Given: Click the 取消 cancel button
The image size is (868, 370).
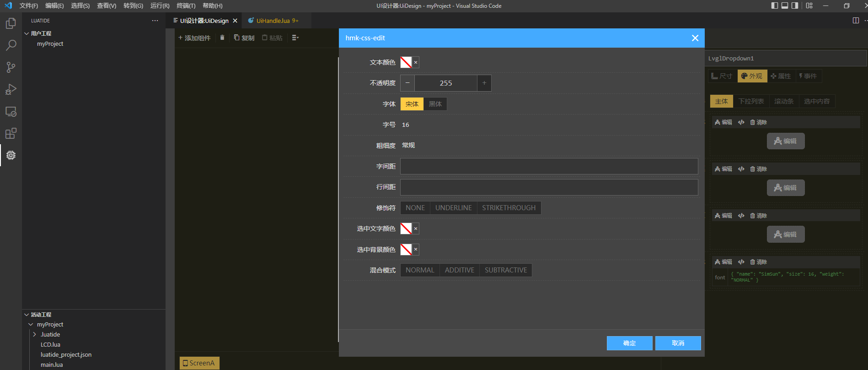Looking at the screenshot, I should coord(678,343).
